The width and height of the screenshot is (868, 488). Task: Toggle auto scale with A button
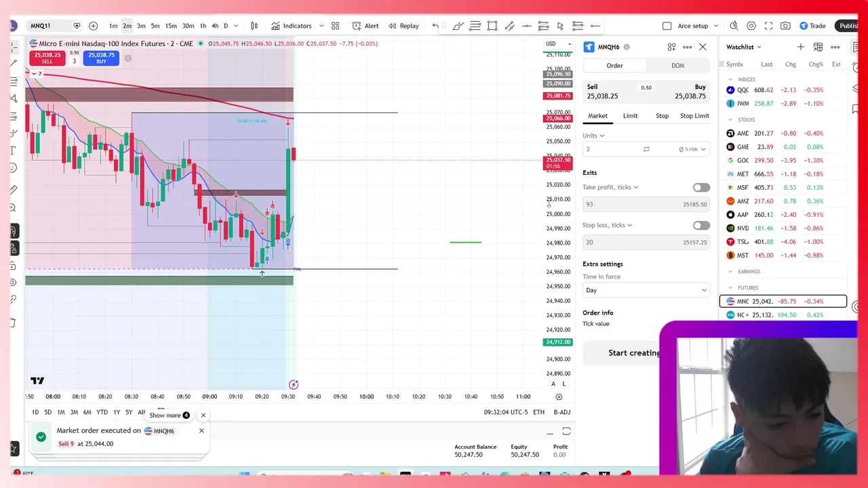coord(553,384)
